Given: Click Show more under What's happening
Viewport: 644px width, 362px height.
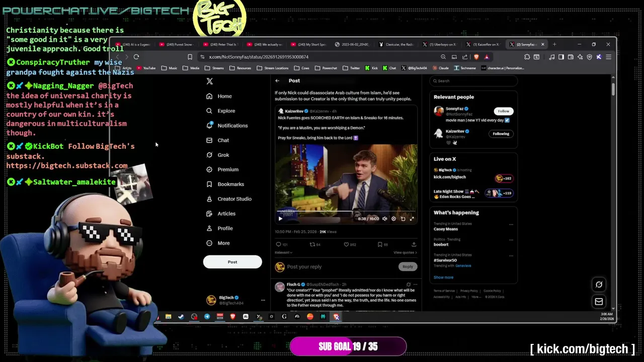Looking at the screenshot, I should tap(443, 277).
